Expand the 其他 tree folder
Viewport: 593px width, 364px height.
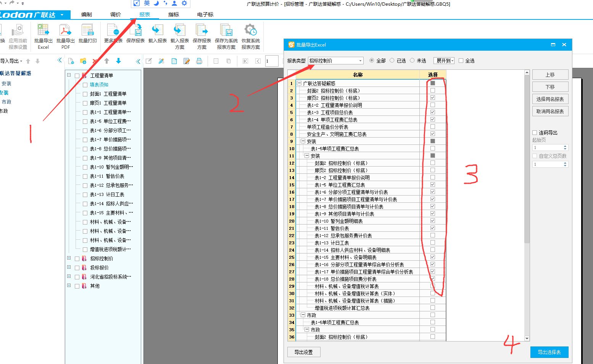coord(69,285)
